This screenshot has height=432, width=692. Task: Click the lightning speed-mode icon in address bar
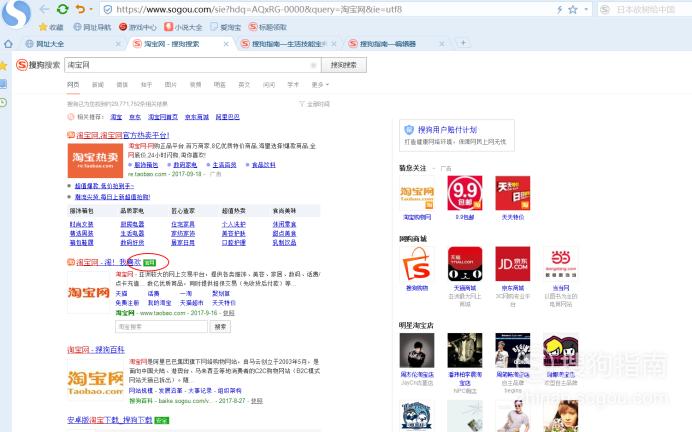[559, 9]
